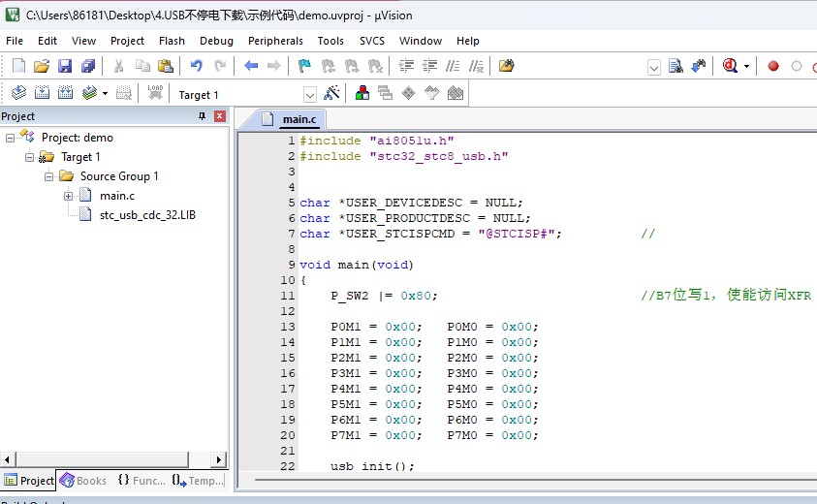Open the Debug menu
Viewport: 817px width, 504px height.
[216, 41]
